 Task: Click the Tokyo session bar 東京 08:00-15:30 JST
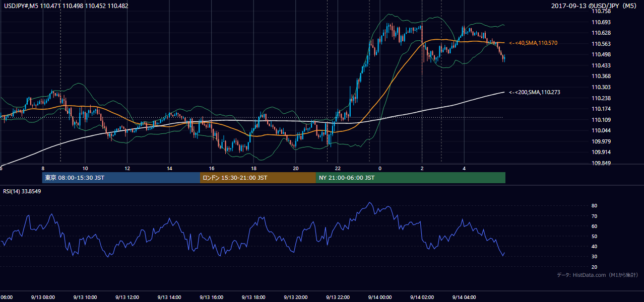pyautogui.click(x=121, y=178)
